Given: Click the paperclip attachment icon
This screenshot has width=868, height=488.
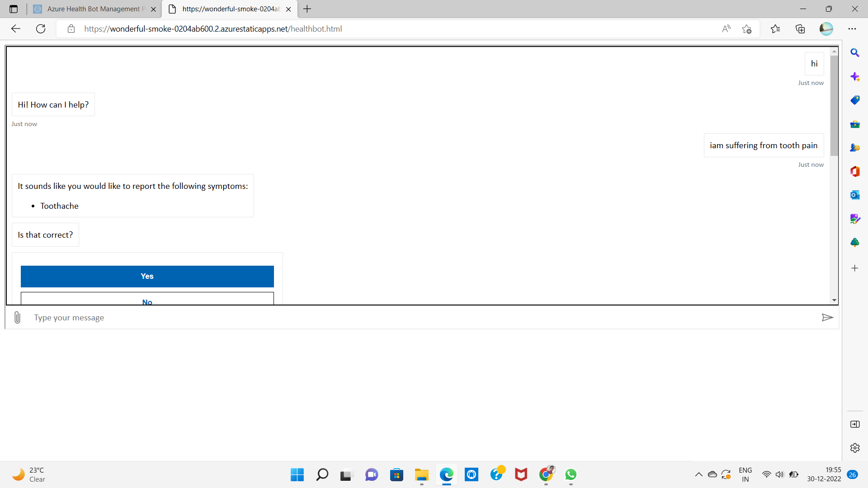Looking at the screenshot, I should point(17,318).
